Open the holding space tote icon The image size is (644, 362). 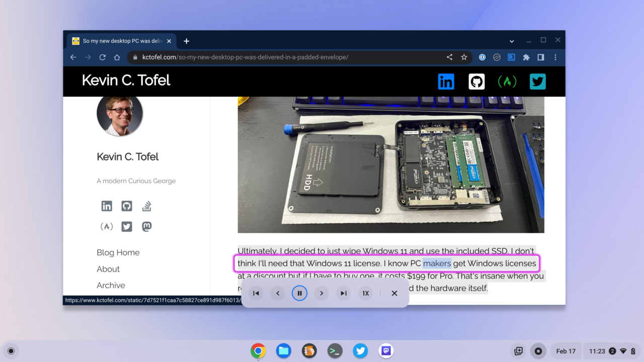coord(518,351)
